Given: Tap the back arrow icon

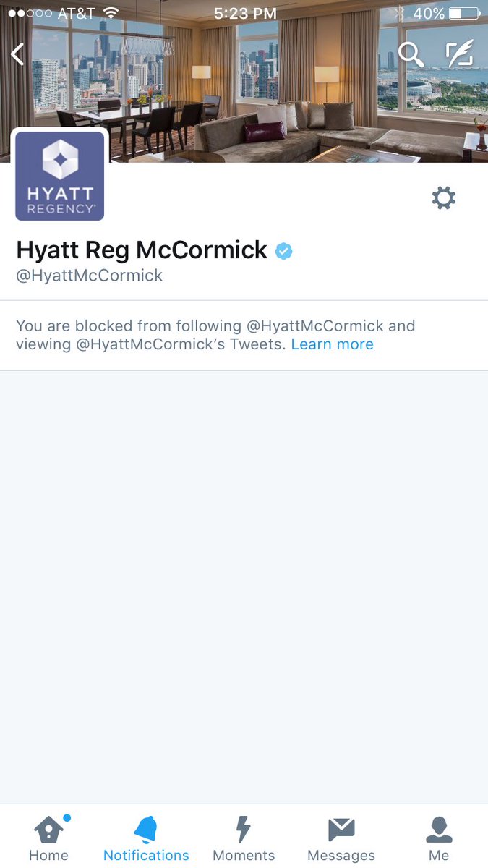Looking at the screenshot, I should coord(18,54).
